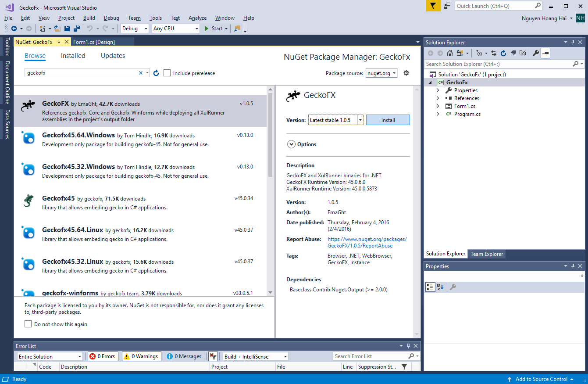
Task: Switch to the Installed tab
Action: click(x=73, y=56)
